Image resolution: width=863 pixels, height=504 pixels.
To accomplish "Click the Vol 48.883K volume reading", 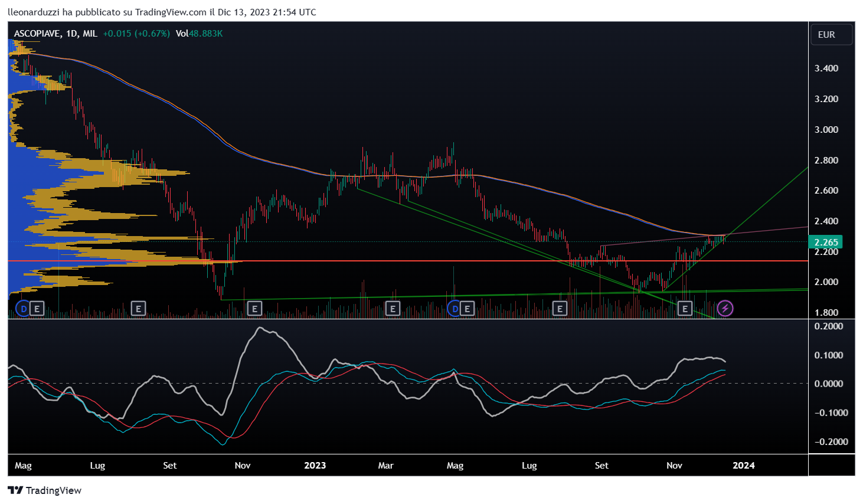I will point(199,34).
